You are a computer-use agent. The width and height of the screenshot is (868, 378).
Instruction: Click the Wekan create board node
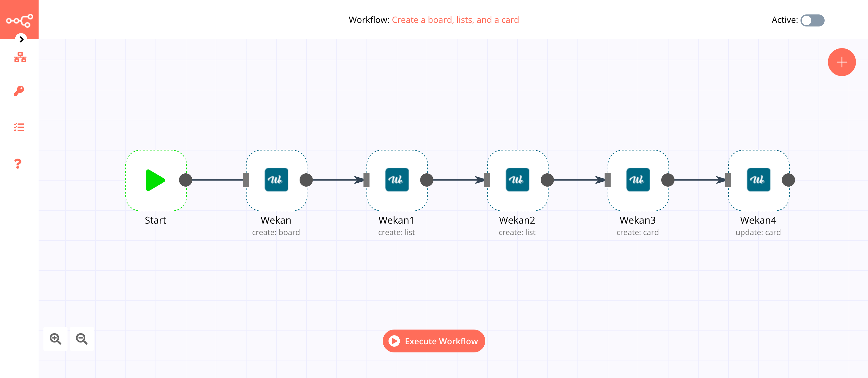coord(276,179)
